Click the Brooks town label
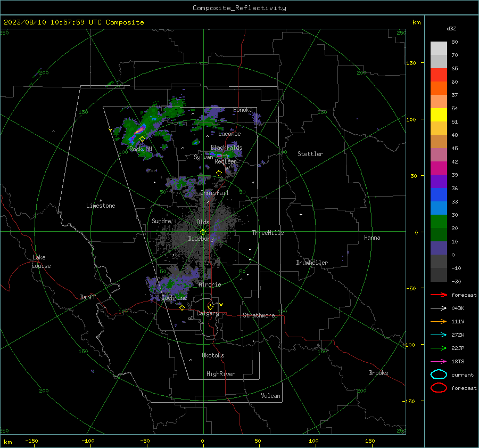The image size is (479, 448). 378,373
